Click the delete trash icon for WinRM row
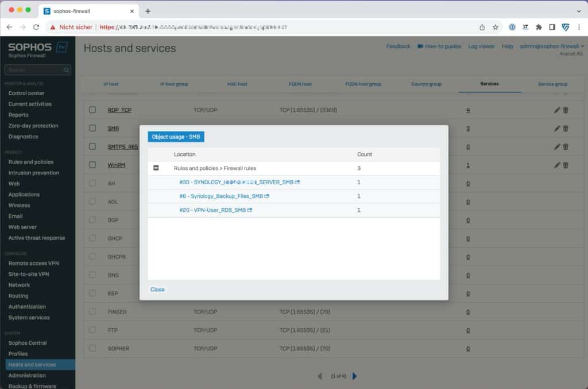 pyautogui.click(x=566, y=165)
